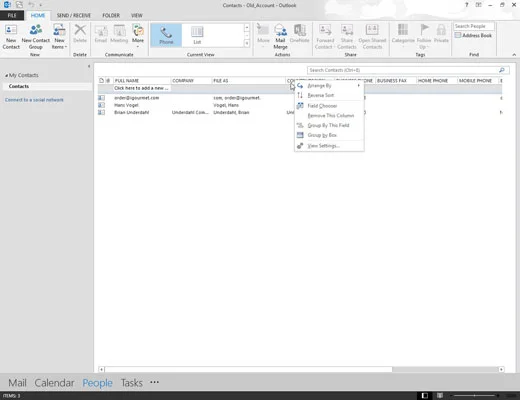Image resolution: width=520 pixels, height=400 pixels.
Task: Click the search magnifier in Search Contacts
Action: (502, 70)
